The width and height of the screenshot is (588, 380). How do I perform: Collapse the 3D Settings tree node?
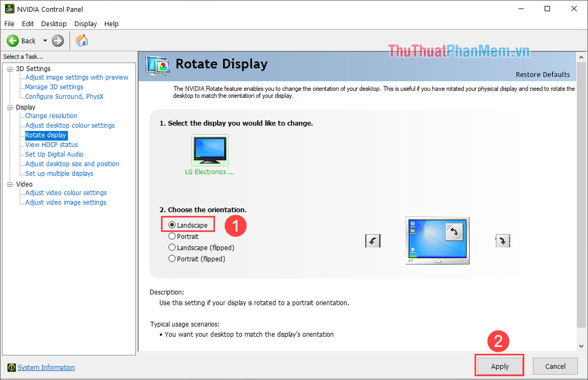[11, 69]
